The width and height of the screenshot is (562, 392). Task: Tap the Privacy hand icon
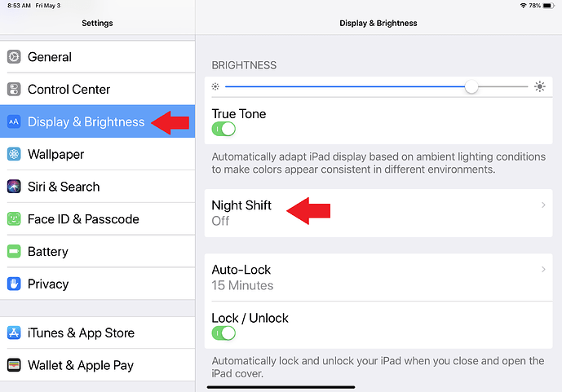pyautogui.click(x=14, y=284)
